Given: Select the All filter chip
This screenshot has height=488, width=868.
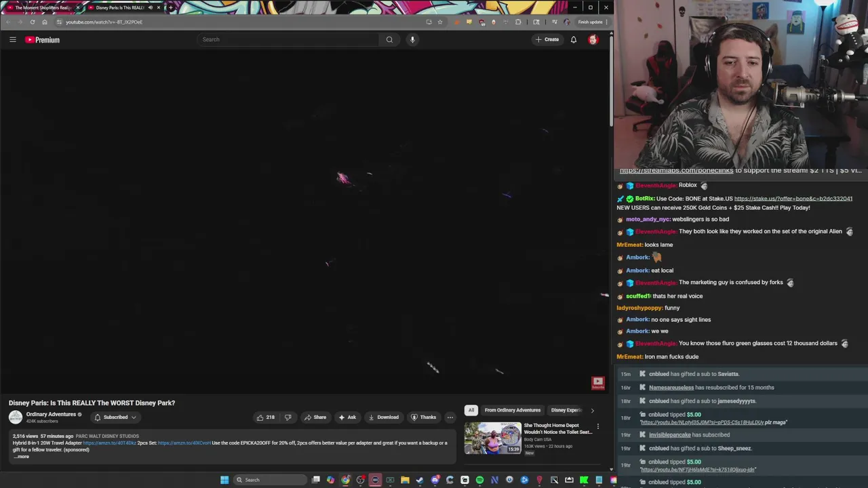Looking at the screenshot, I should pyautogui.click(x=471, y=410).
